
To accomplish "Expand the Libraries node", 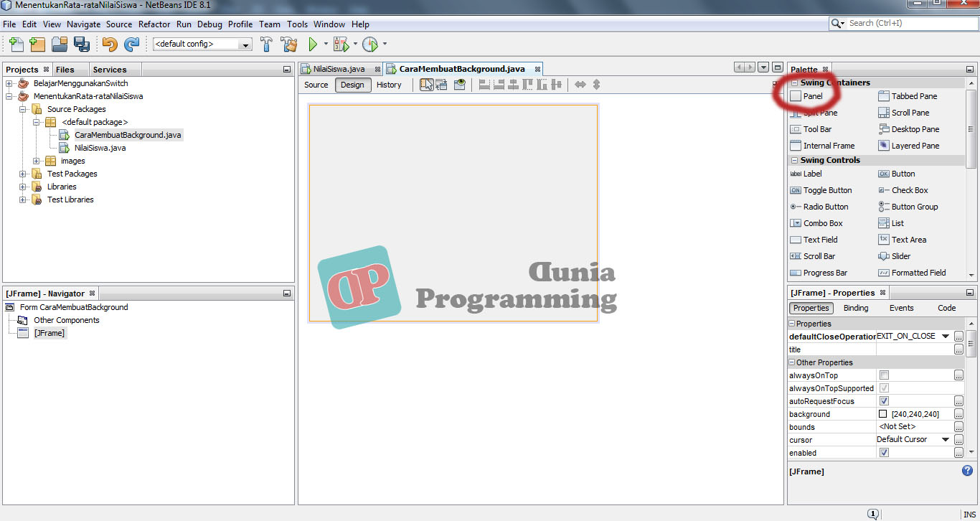I will [x=23, y=187].
